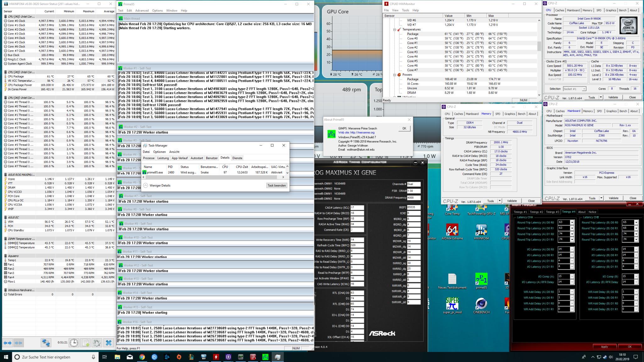
Task: Collapse Temperatures tree node in HWMonitor
Action: [395, 30]
